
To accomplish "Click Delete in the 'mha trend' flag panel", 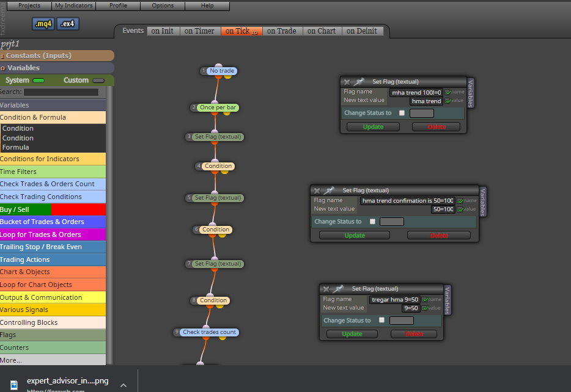I will tap(437, 126).
